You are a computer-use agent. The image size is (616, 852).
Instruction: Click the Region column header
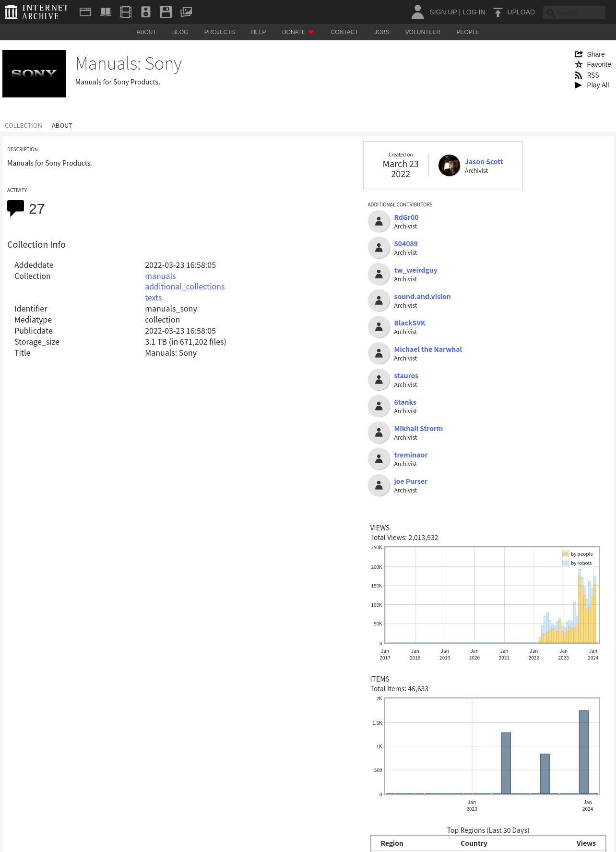392,843
